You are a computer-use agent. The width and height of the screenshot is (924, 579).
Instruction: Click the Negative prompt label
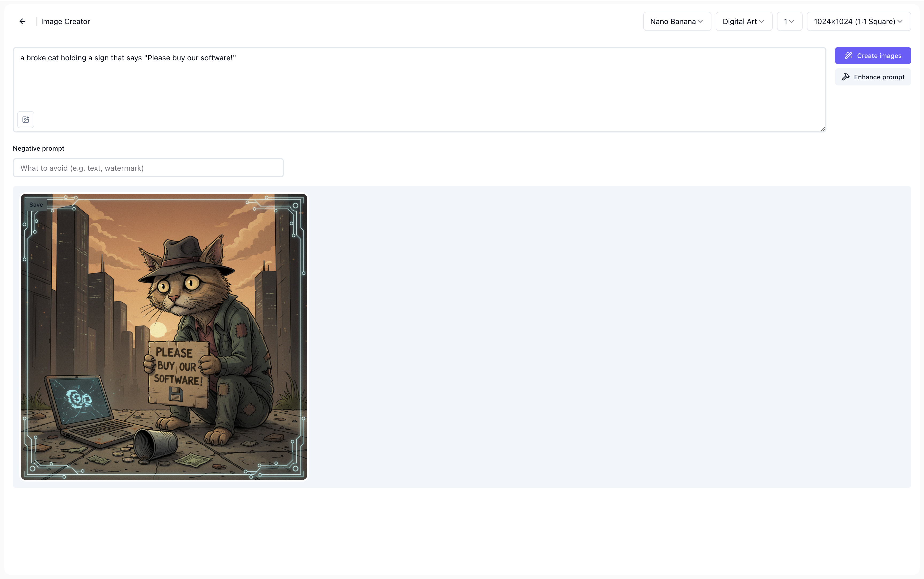[x=38, y=148]
